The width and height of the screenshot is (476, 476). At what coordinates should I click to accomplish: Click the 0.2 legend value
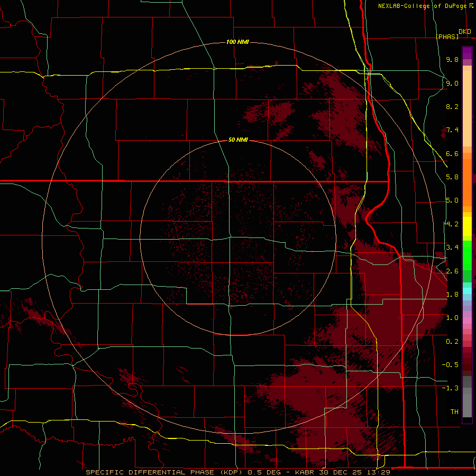tap(452, 342)
